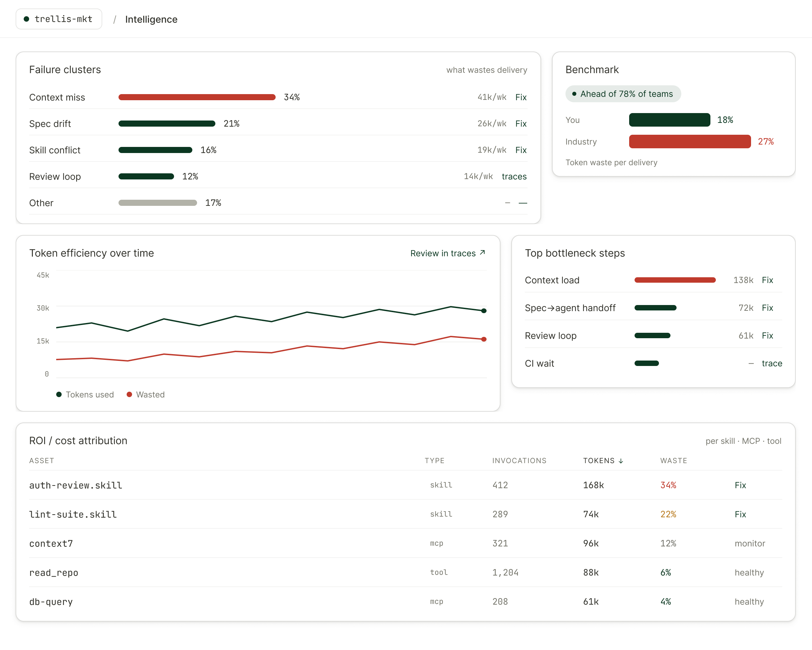Click healthy status for read_repo

(x=749, y=572)
